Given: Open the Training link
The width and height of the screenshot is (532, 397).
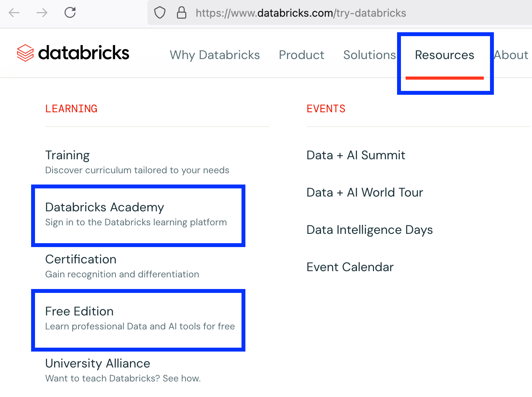Looking at the screenshot, I should (67, 155).
